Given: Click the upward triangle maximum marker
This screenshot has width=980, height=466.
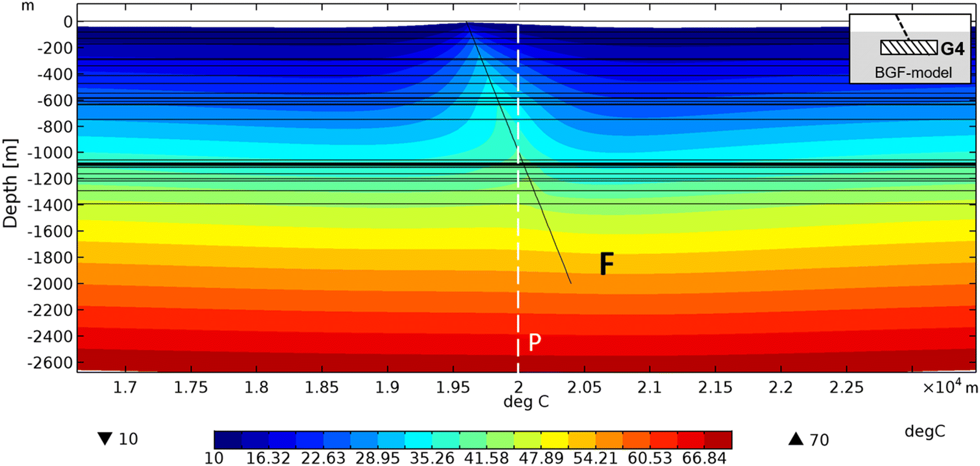Looking at the screenshot, I should pos(795,439).
